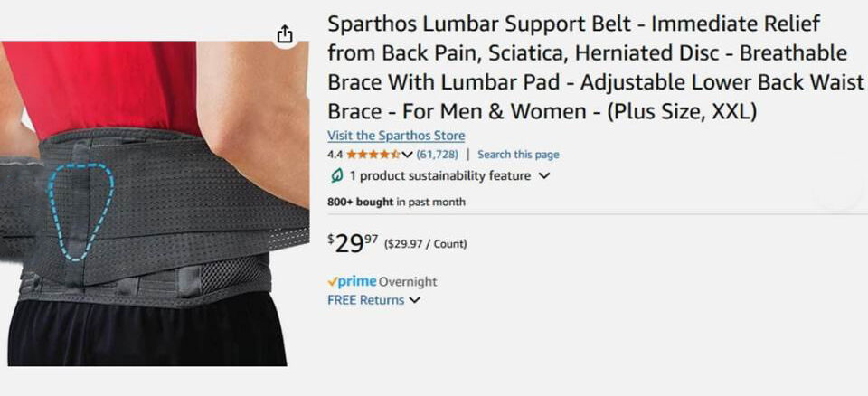Expand the FREE Returns dropdown arrow
Viewport: 868px width, 396px height.
point(414,300)
